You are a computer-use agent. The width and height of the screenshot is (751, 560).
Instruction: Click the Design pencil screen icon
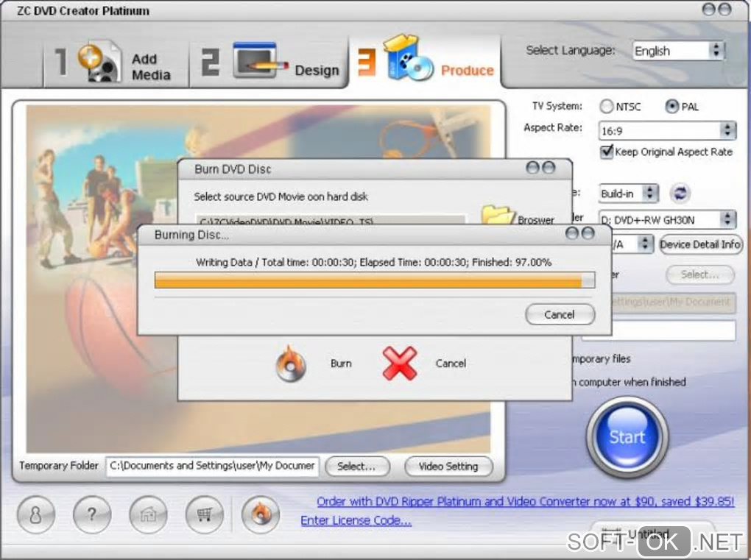click(260, 60)
